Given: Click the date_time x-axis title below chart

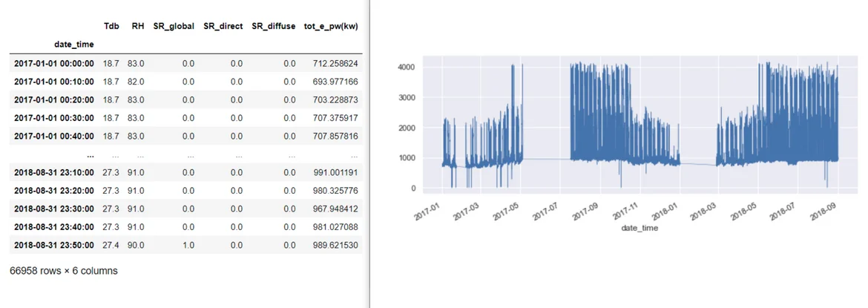Looking at the screenshot, I should coord(640,229).
